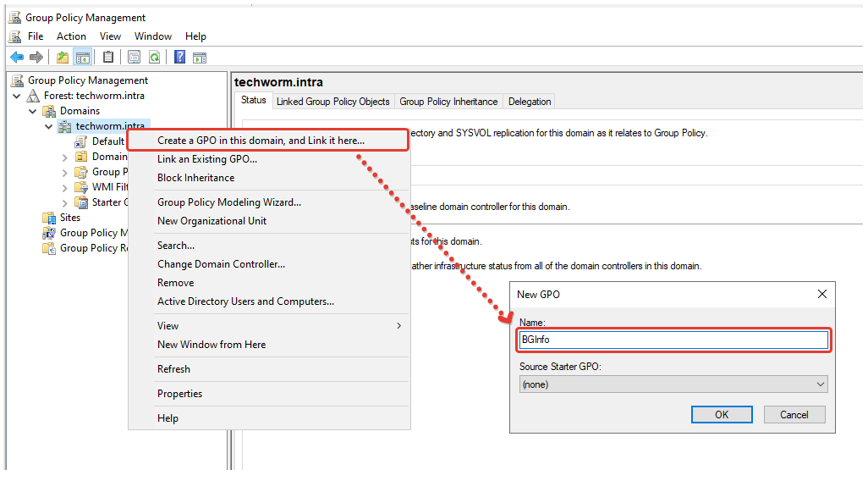Collapse the Forest: techworm.intra tree node
The width and height of the screenshot is (868, 481).
coord(18,96)
